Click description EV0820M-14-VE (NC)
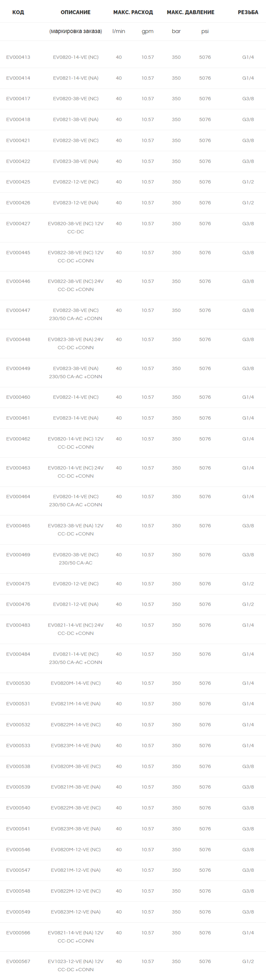The image size is (266, 980). coord(76,683)
